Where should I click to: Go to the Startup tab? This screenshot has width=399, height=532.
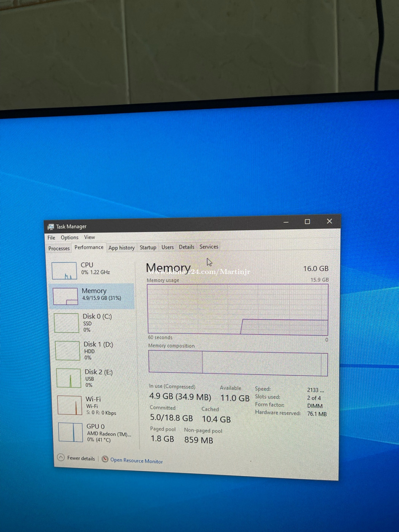click(x=148, y=247)
